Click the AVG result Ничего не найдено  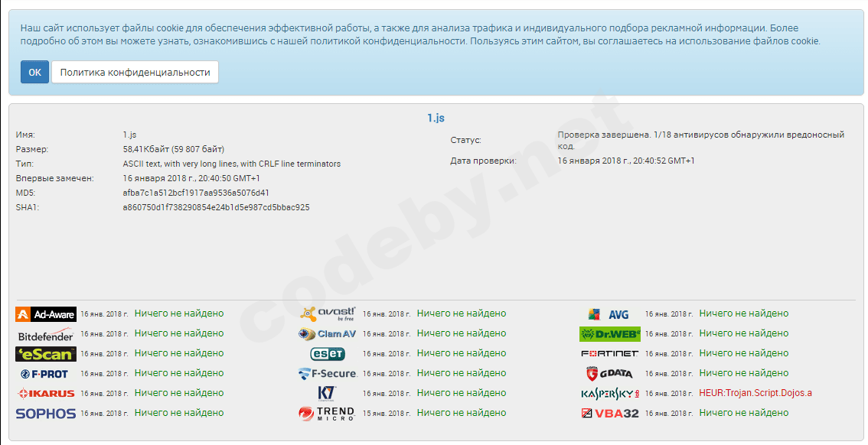click(x=744, y=313)
